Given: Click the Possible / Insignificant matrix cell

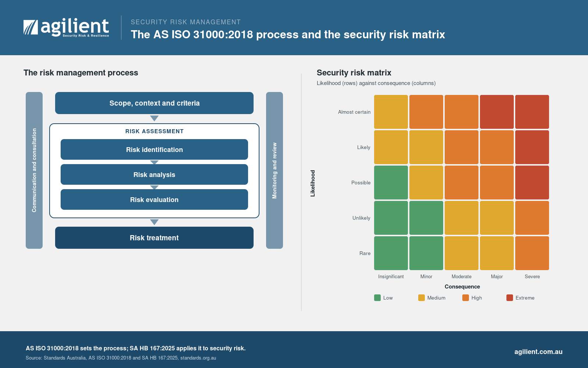Looking at the screenshot, I should pyautogui.click(x=391, y=183).
